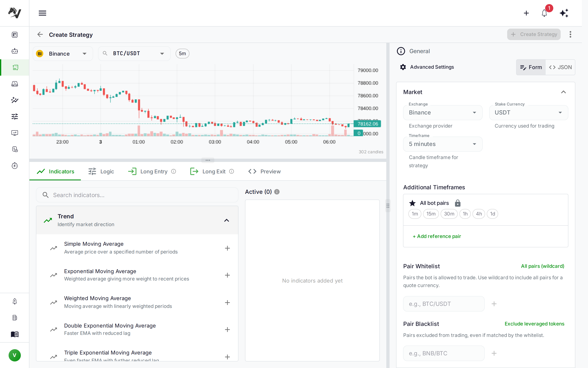The height and width of the screenshot is (368, 588).
Task: Grab the horizontal chart resize handle
Action: click(207, 160)
